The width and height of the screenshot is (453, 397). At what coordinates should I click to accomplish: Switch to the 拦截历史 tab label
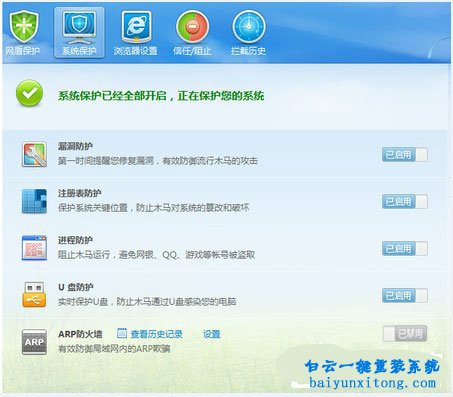248,51
